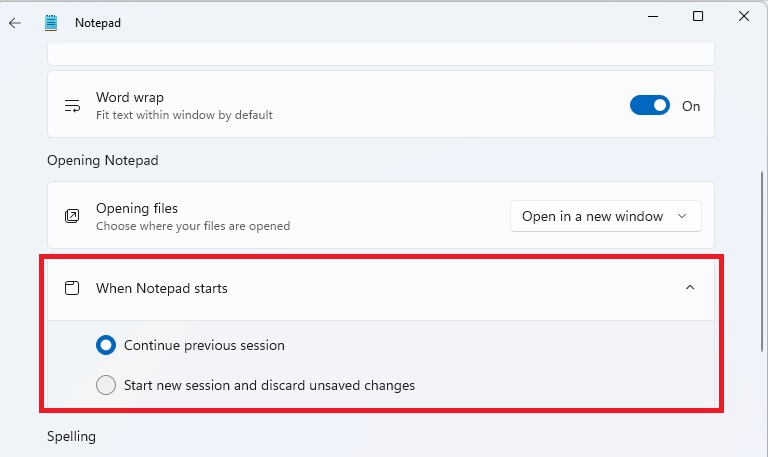Open the 'Open in a new window' dropdown

pos(605,216)
